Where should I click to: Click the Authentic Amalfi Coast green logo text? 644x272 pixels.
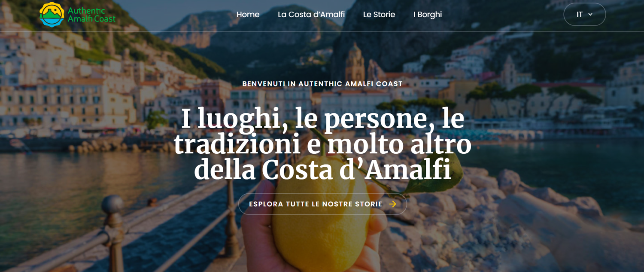pos(91,14)
